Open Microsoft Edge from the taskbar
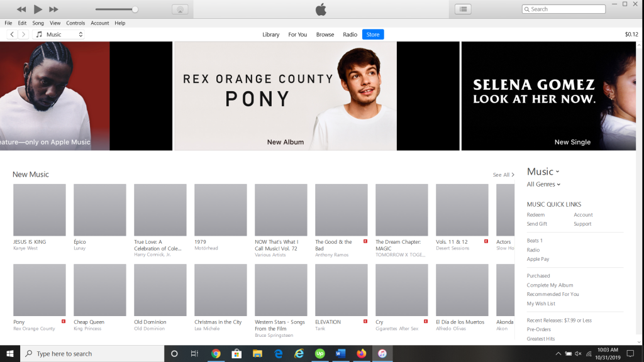The image size is (644, 362). 279,353
